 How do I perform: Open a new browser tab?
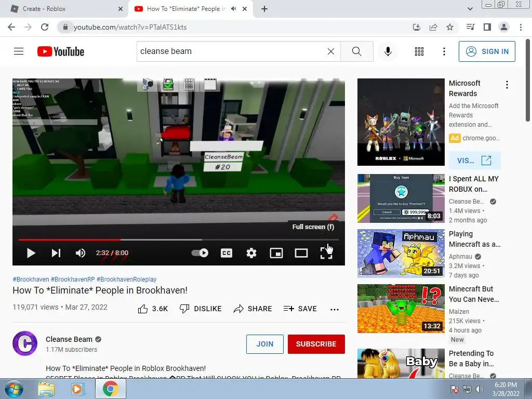pos(264,9)
